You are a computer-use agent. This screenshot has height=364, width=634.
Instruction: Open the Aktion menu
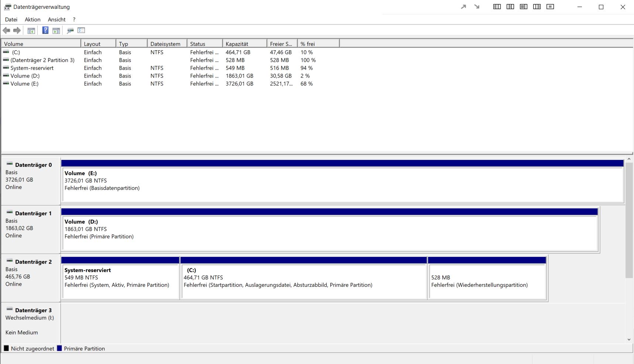point(33,20)
